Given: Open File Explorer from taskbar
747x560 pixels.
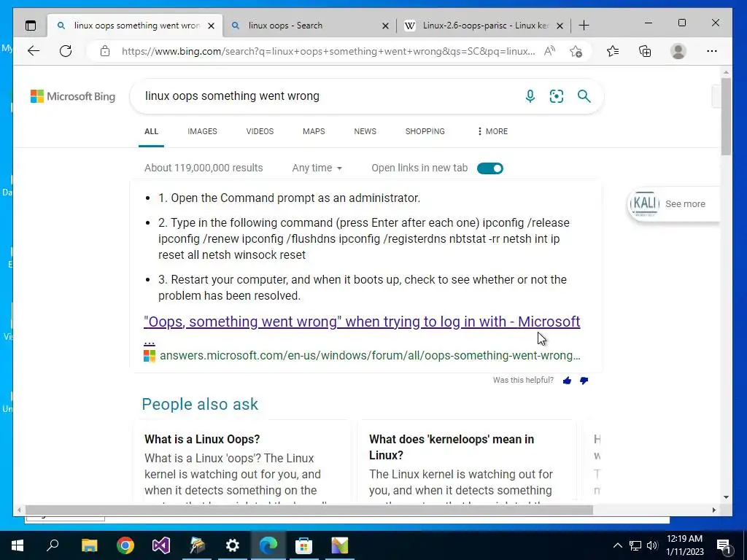Looking at the screenshot, I should (89, 545).
